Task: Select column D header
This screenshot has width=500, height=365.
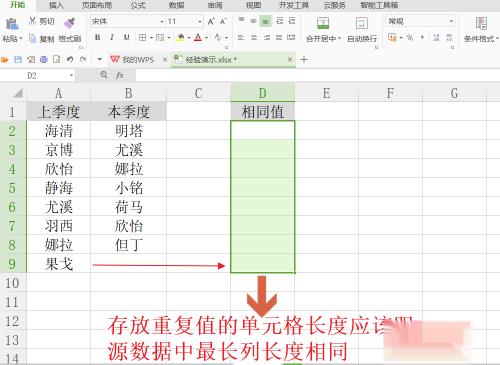Action: 263,93
